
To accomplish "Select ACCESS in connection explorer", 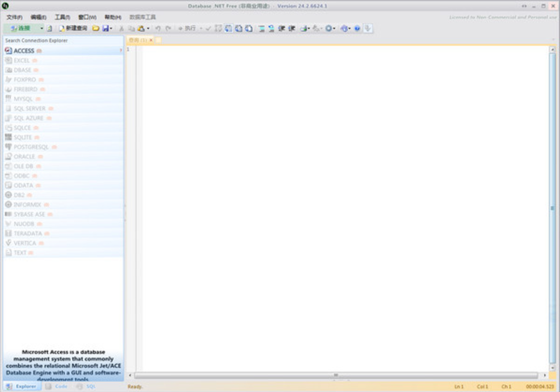I will click(63, 50).
